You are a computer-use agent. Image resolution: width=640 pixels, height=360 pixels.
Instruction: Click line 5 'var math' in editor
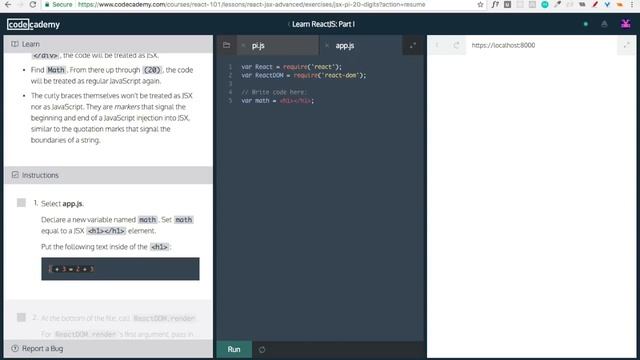[278, 100]
